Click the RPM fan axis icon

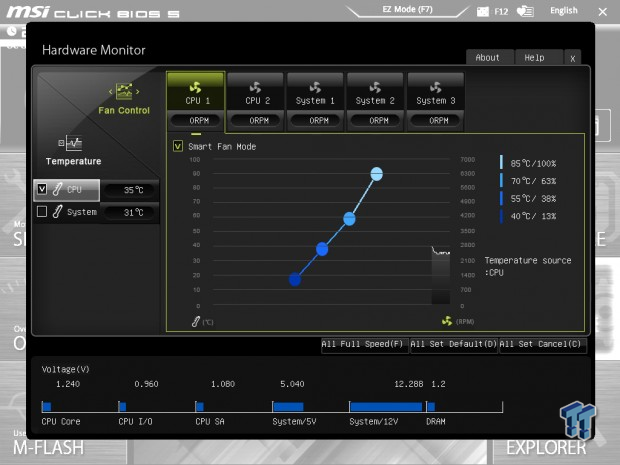(447, 321)
